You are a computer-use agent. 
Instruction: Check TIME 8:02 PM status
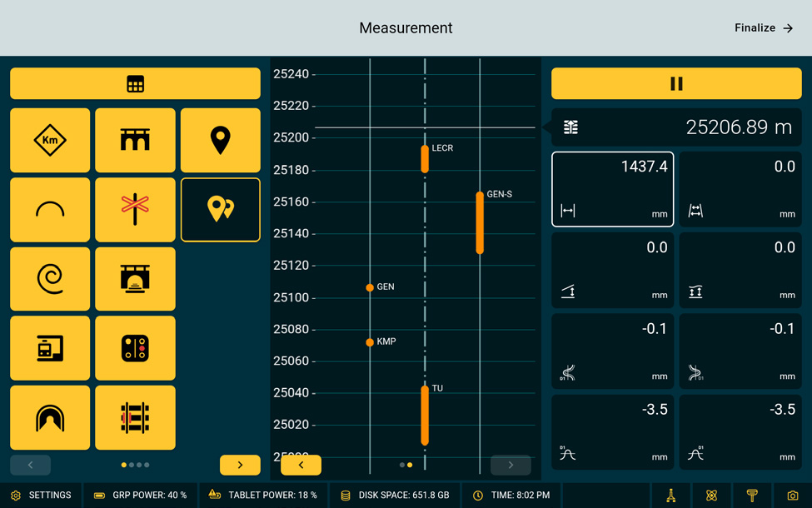tap(511, 496)
